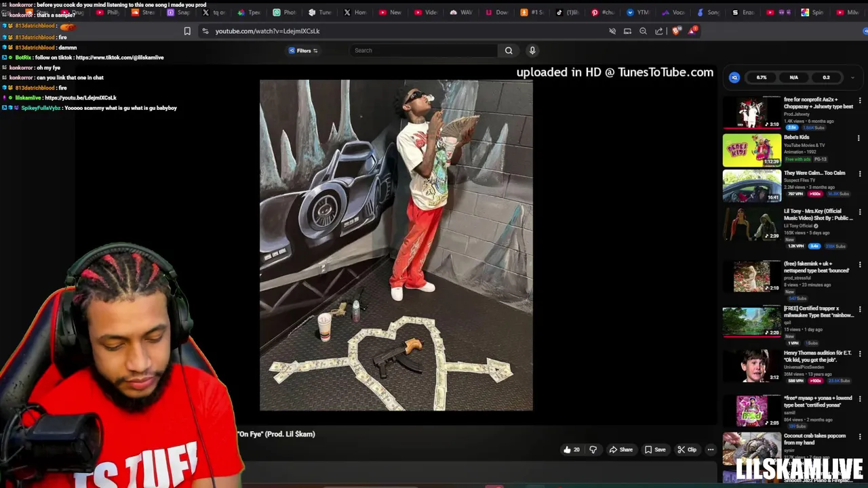The height and width of the screenshot is (488, 868).
Task: Click the On Fye (Prod. Lil $kam) video title
Action: pyautogui.click(x=276, y=434)
